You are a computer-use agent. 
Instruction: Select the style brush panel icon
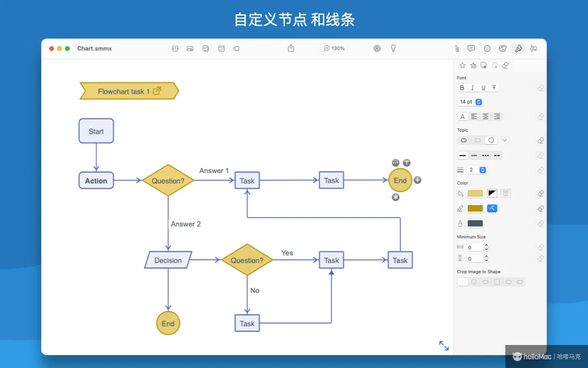519,48
